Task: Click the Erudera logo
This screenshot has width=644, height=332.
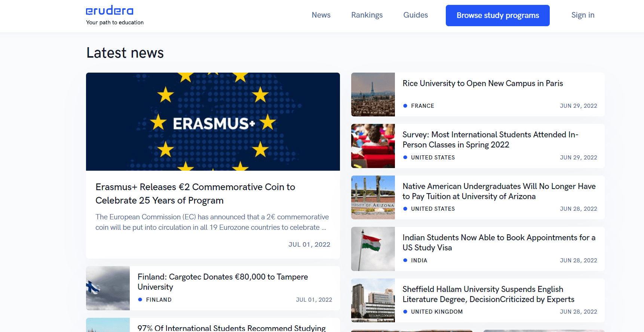Action: [x=110, y=10]
